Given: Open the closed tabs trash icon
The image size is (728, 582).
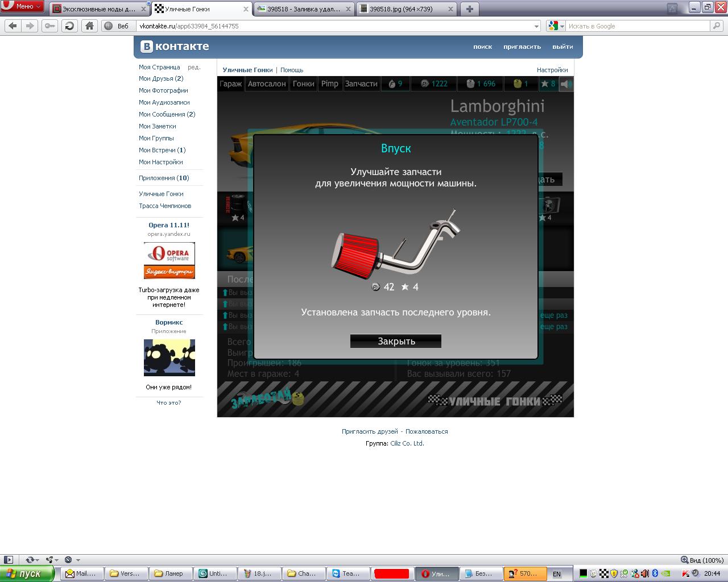Looking at the screenshot, I should 672,8.
